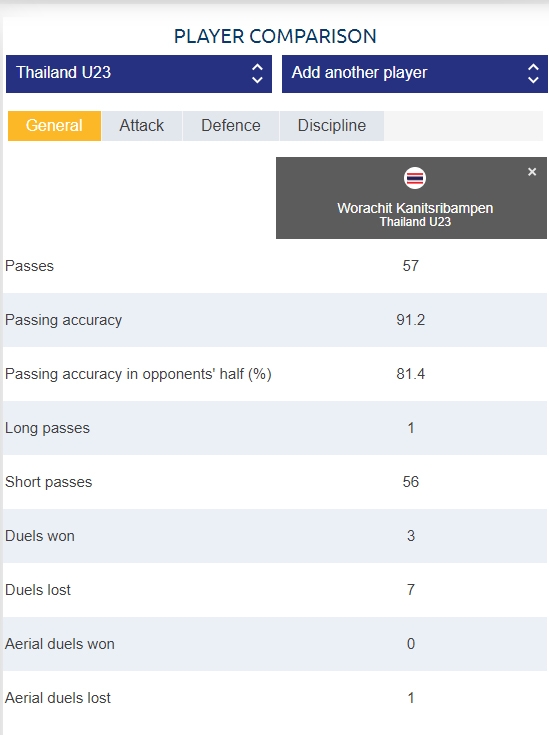Click the Thailand flag icon

(415, 178)
